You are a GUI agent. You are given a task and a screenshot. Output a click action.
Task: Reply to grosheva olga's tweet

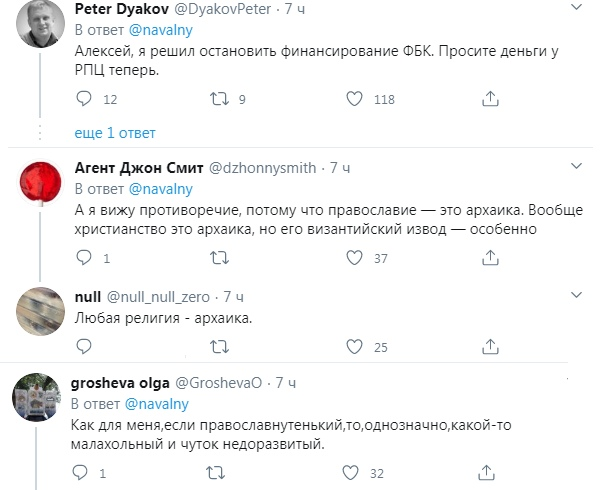(x=85, y=471)
